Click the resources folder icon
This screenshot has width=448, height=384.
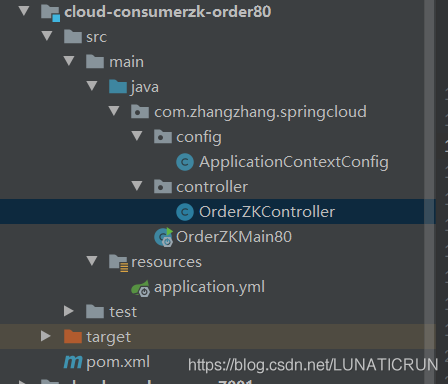118,263
